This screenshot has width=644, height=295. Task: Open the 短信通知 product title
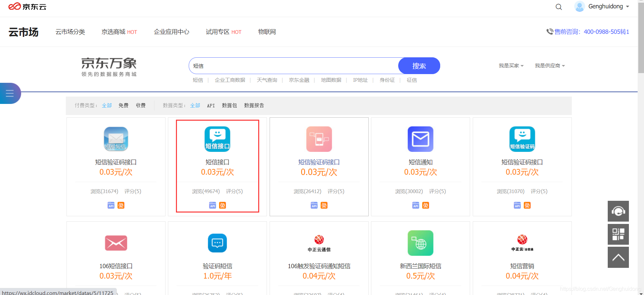[x=420, y=162]
